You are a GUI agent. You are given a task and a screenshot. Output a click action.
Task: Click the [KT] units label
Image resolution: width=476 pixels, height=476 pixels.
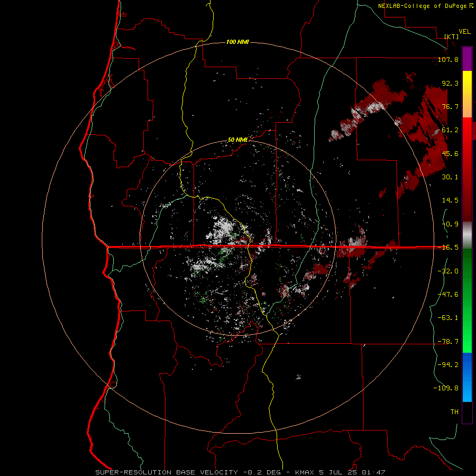pyautogui.click(x=452, y=36)
